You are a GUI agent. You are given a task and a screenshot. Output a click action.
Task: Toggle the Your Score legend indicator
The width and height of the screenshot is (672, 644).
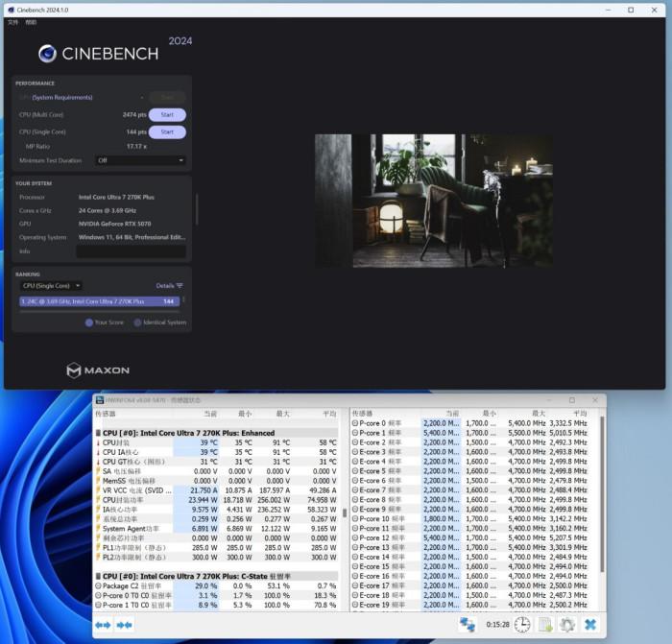[89, 322]
